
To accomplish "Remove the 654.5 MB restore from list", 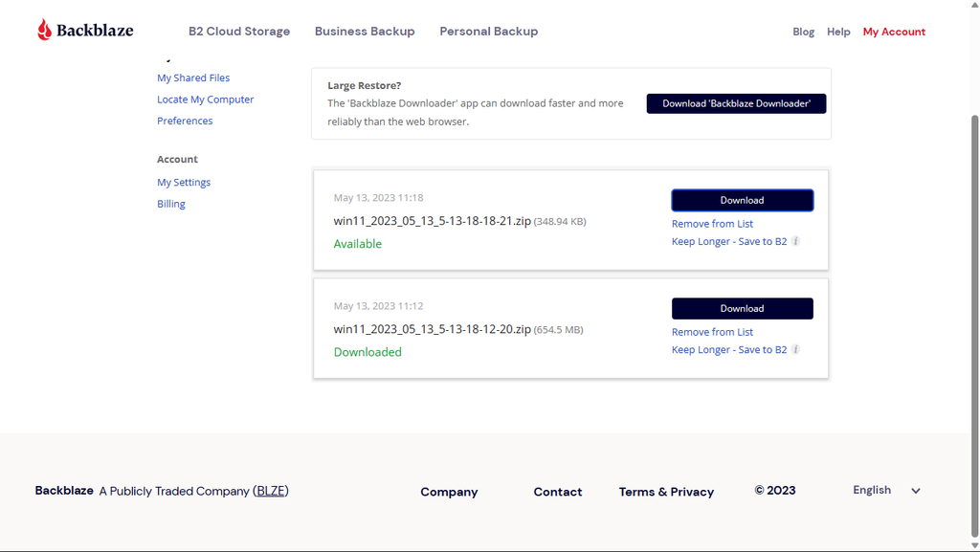I will 712,331.
